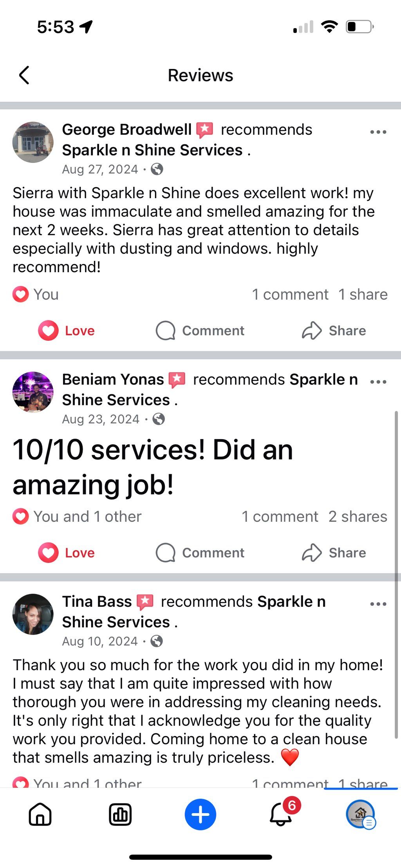
Task: Open the insights chart tab in bottom bar
Action: (120, 814)
